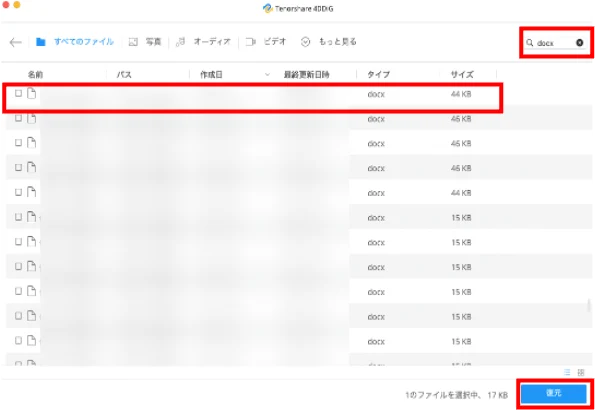Sort by the 最終更新日時 column header

[x=307, y=74]
